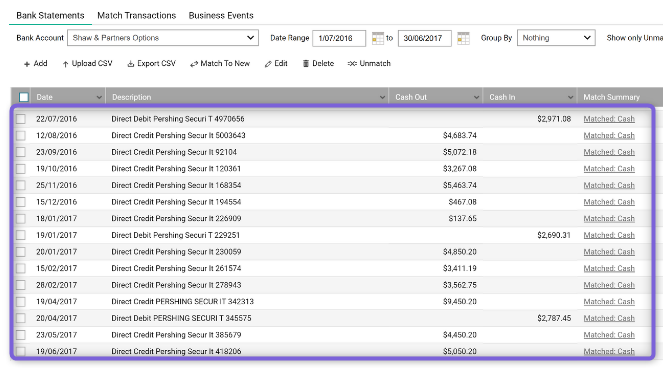This screenshot has height=368, width=663.
Task: Open Matched: Cash link for 12/08/2016
Action: 609,136
